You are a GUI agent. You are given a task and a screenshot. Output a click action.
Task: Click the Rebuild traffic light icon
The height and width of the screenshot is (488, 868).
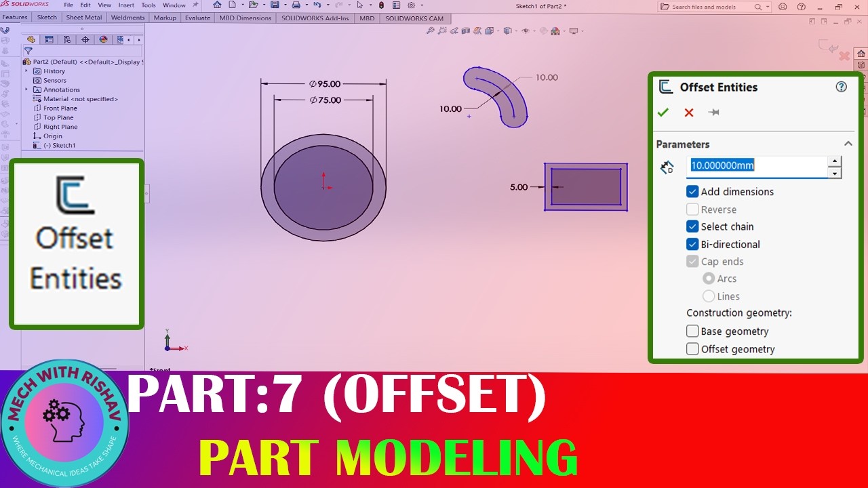(x=381, y=5)
